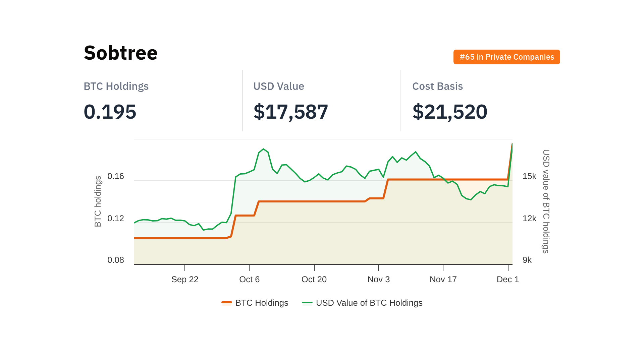Click the Sobtree company title

coord(121,53)
